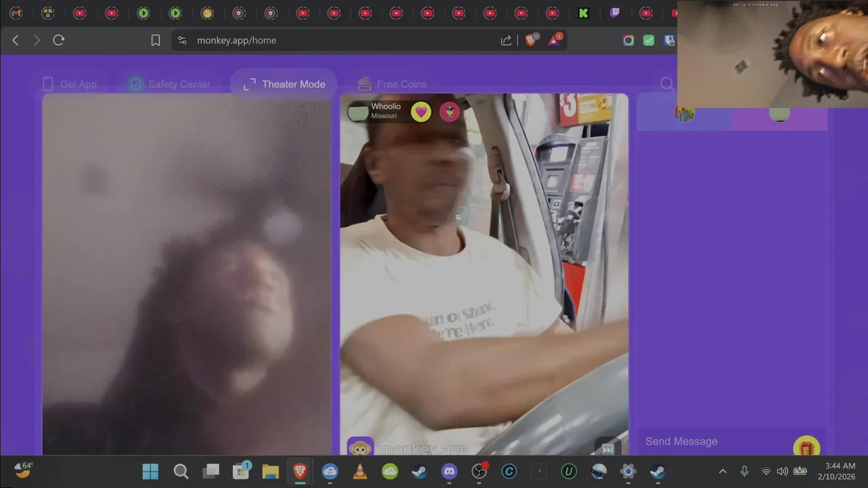This screenshot has height=488, width=868.
Task: Open Free Coins
Action: (392, 84)
